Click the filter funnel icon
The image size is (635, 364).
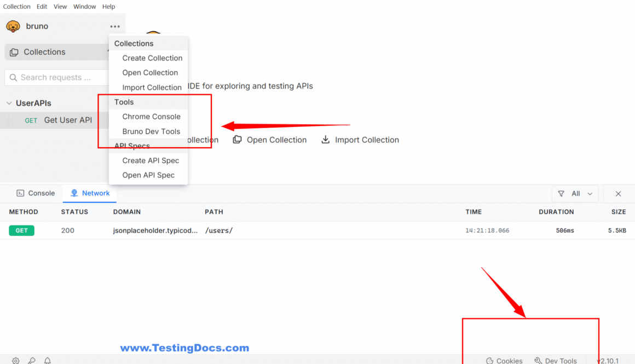pyautogui.click(x=561, y=194)
